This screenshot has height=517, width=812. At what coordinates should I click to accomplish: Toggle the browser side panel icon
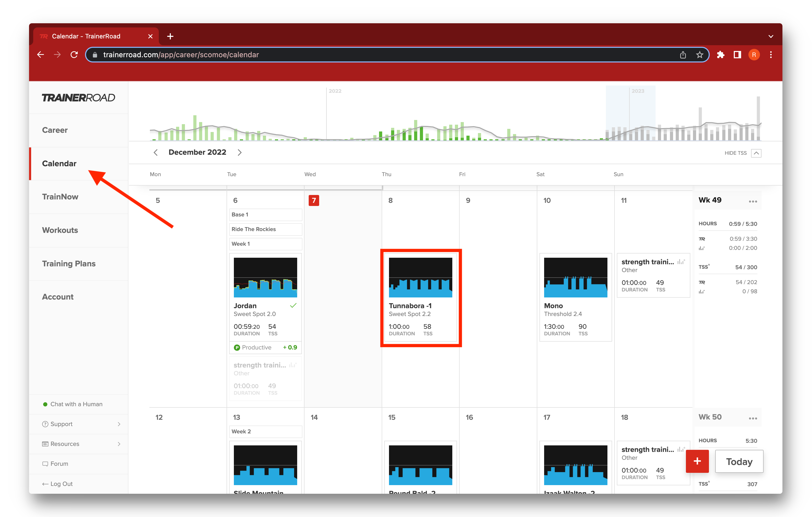[x=737, y=55]
